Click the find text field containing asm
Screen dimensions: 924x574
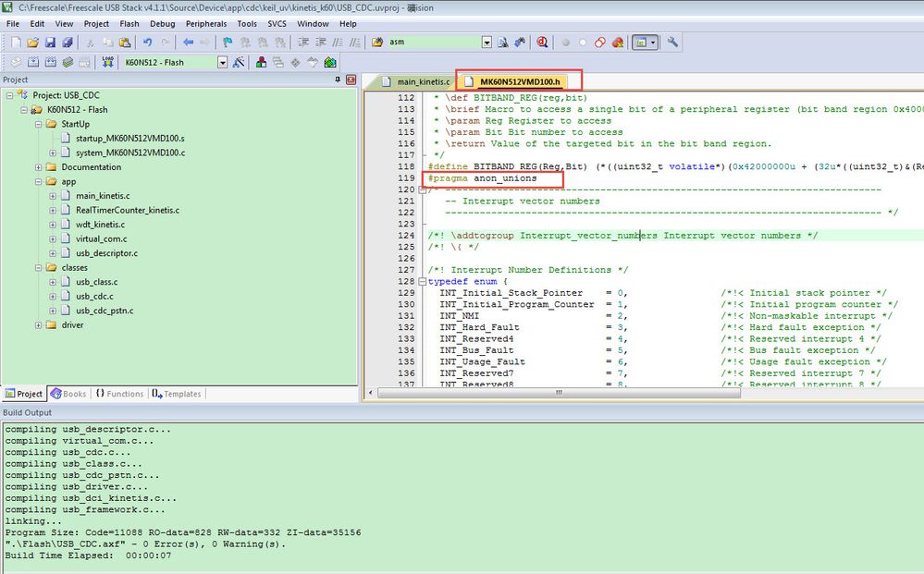(434, 43)
